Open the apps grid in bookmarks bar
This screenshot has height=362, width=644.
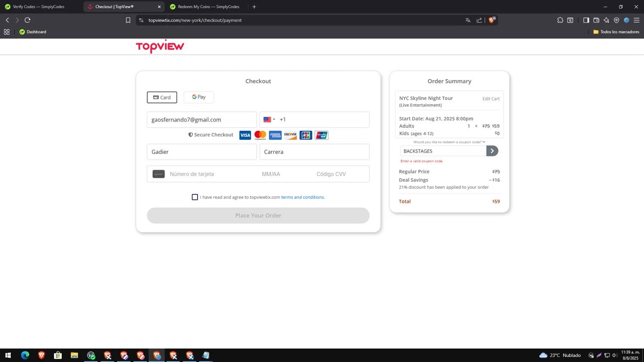pos(6,32)
